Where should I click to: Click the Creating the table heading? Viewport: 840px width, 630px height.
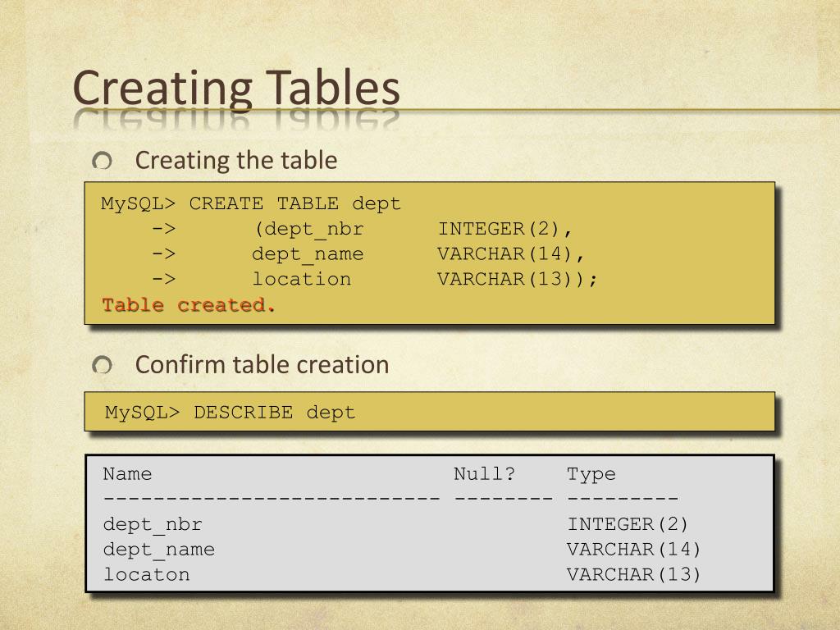tap(236, 160)
